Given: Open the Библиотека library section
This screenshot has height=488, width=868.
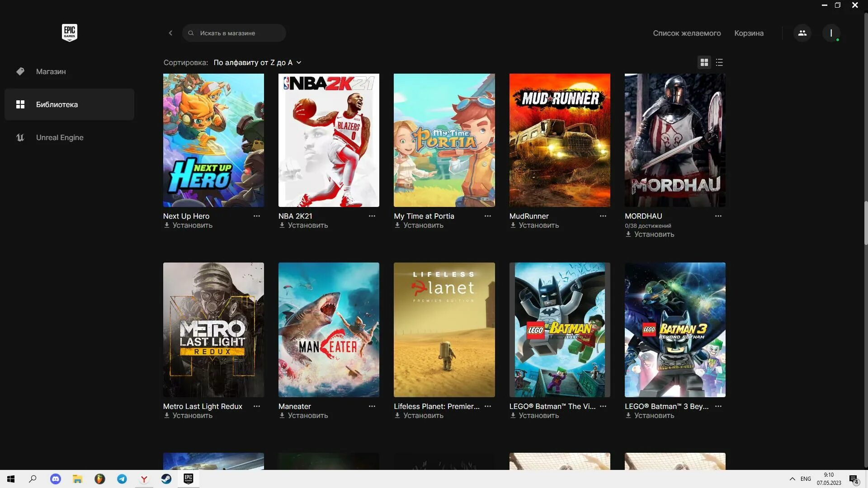Looking at the screenshot, I should point(69,104).
